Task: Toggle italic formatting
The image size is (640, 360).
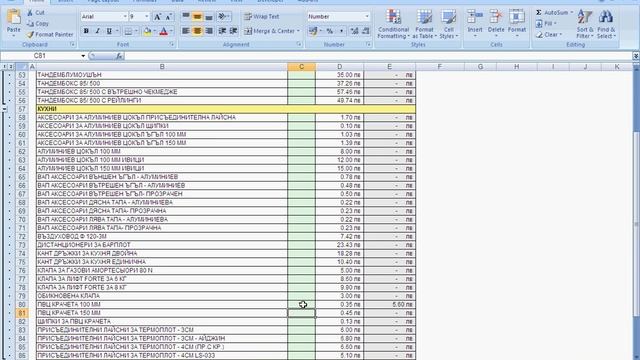Action: (98, 31)
